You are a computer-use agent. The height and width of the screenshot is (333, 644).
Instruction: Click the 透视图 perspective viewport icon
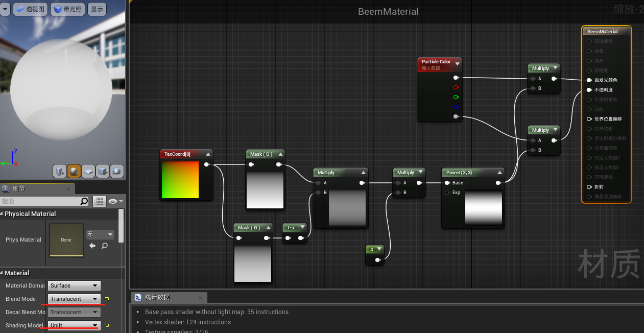[x=30, y=9]
